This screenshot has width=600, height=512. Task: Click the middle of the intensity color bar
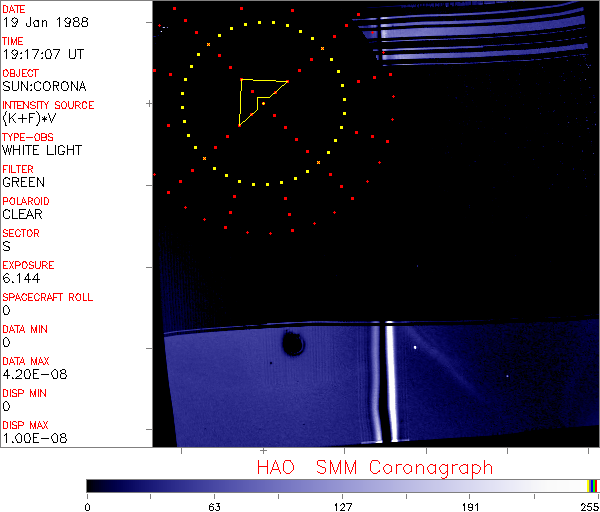point(342,485)
